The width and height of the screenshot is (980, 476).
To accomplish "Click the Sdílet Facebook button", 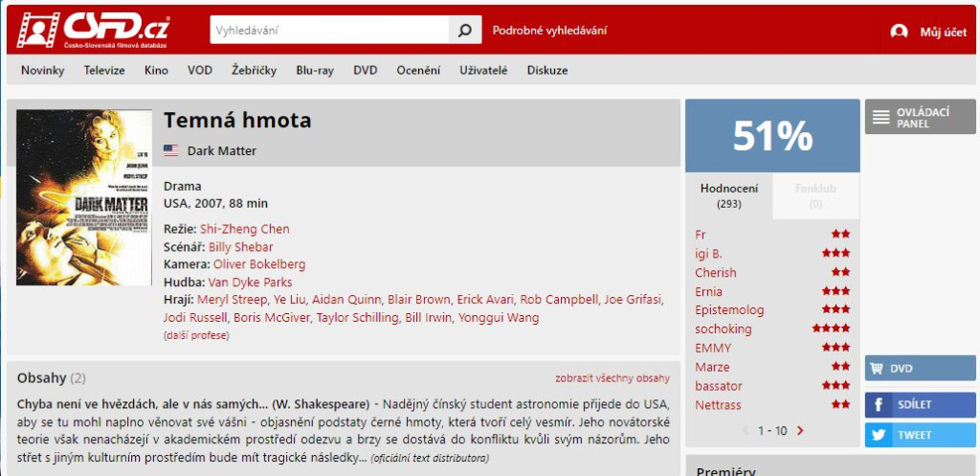I will click(x=920, y=405).
